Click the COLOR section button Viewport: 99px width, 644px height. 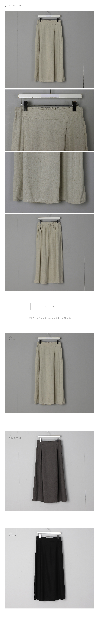click(x=50, y=306)
